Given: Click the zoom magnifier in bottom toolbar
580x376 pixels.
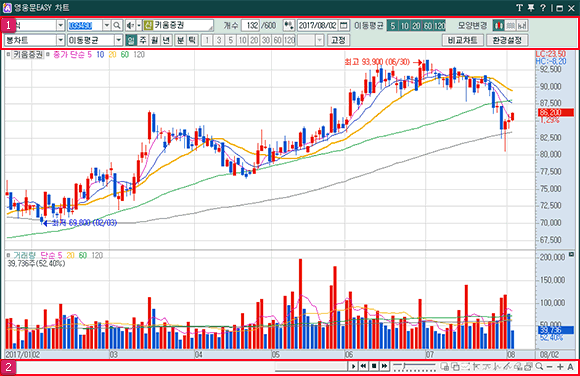Looking at the screenshot, I should pyautogui.click(x=539, y=366).
